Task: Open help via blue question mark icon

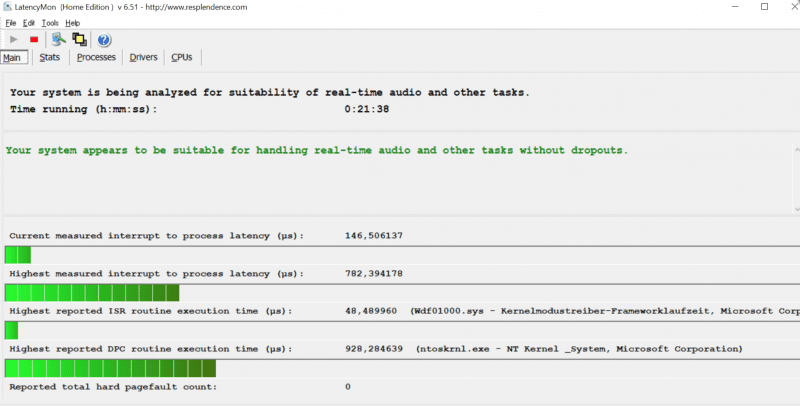Action: 104,39
